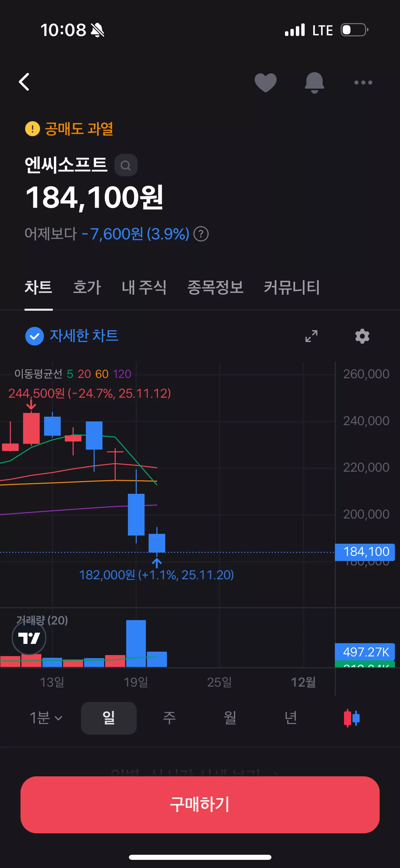400x868 pixels.
Task: Tap the 220,000 price axis label
Action: coord(366,467)
